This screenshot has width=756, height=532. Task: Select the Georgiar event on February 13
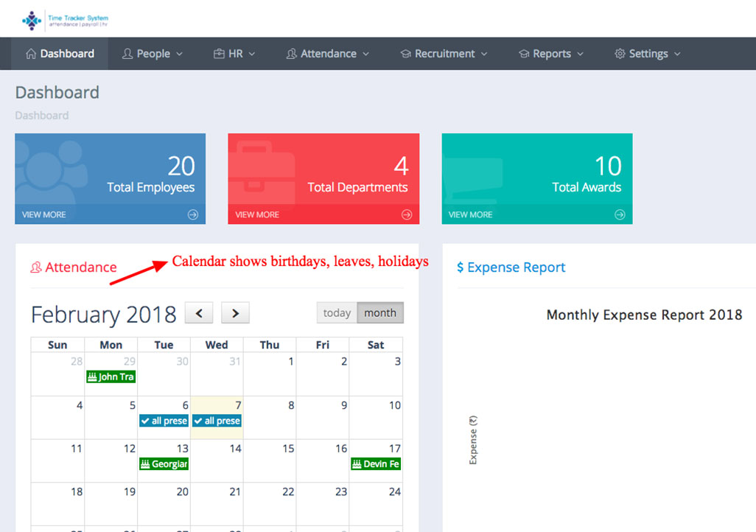164,464
